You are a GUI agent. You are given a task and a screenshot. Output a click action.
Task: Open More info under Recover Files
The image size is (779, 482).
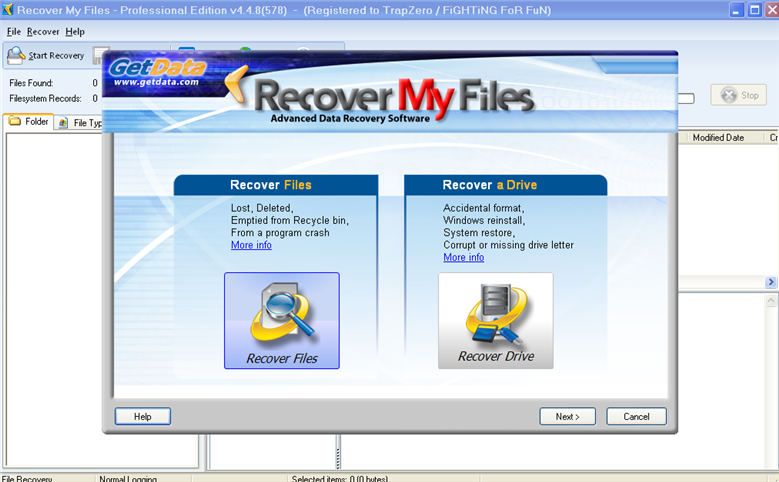[251, 245]
